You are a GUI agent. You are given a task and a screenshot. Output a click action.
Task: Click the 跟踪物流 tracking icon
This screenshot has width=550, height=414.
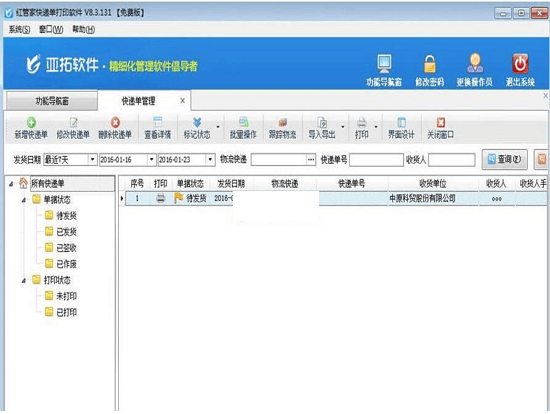click(x=282, y=122)
